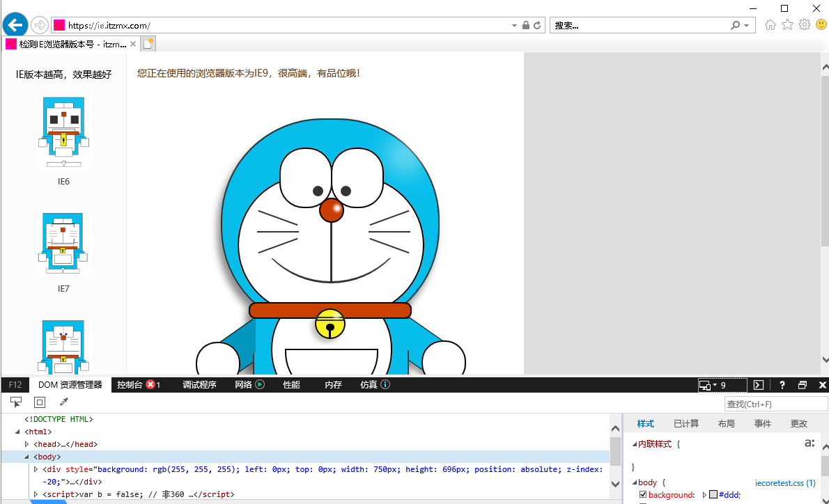Open a new tab with the blank tab button

[x=148, y=44]
